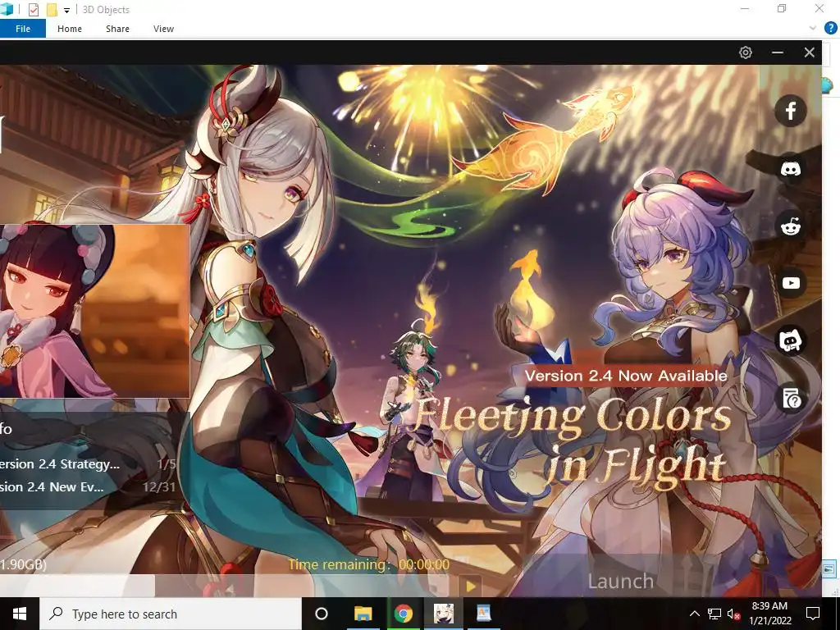
Task: Open Google Chrome from the taskbar
Action: 404,614
